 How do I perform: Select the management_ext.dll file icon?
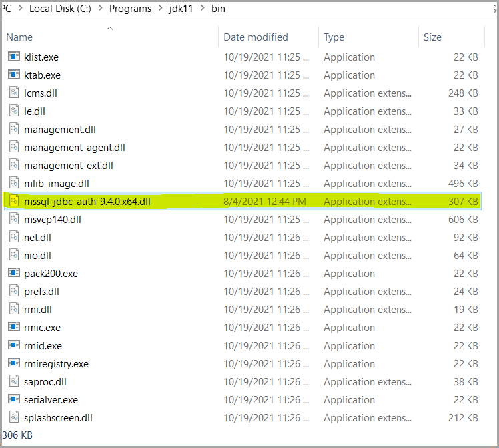(14, 165)
